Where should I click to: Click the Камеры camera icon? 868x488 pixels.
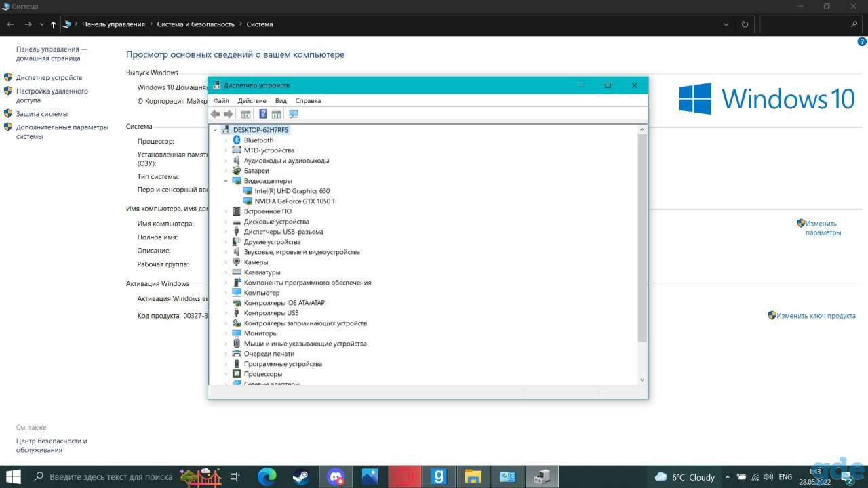tap(237, 262)
